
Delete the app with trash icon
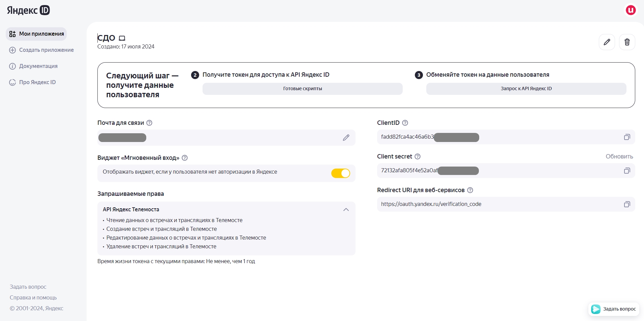[627, 42]
